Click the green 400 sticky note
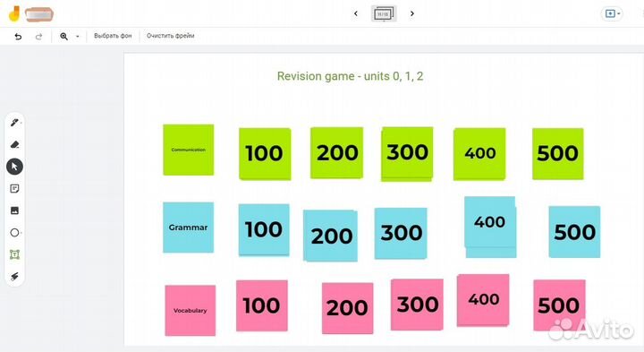 pyautogui.click(x=479, y=154)
